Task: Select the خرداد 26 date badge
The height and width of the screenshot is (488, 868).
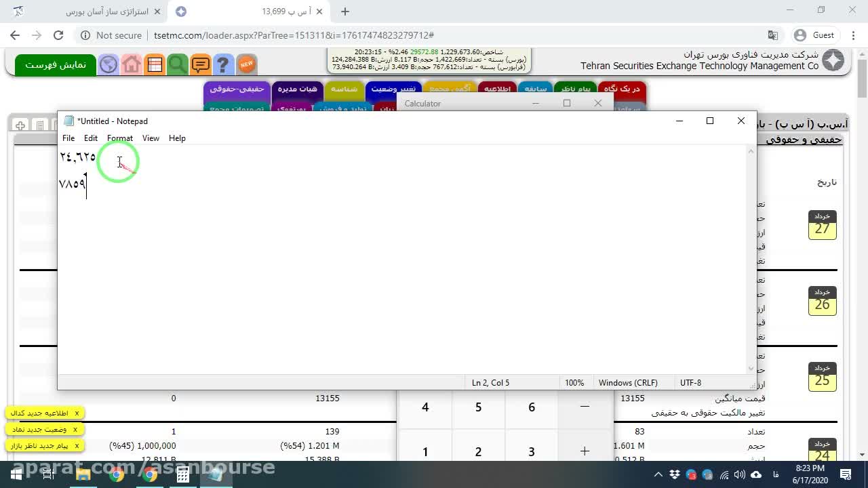Action: coord(823,301)
